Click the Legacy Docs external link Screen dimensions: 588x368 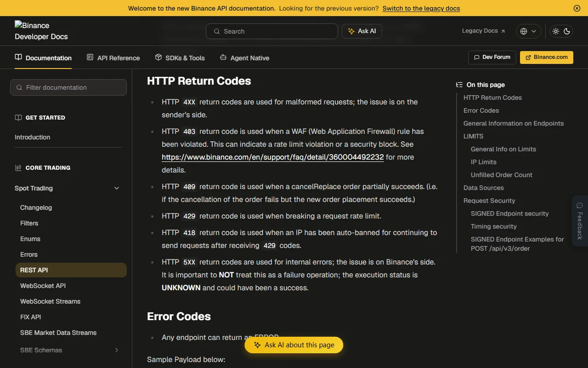(483, 31)
